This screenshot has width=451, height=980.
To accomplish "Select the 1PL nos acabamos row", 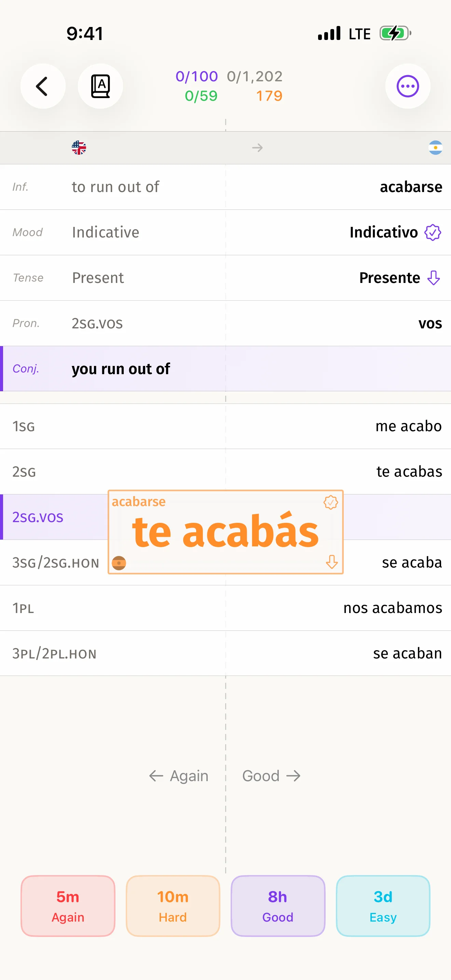I will click(x=225, y=608).
